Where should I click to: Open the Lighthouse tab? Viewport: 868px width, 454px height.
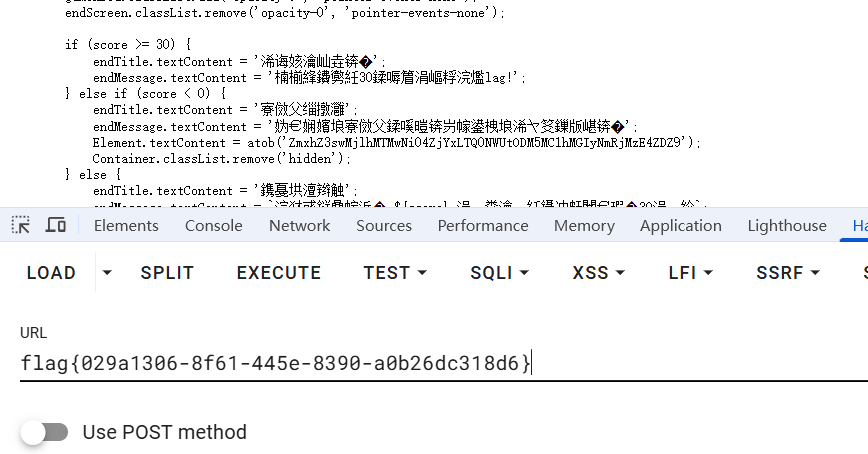[787, 226]
